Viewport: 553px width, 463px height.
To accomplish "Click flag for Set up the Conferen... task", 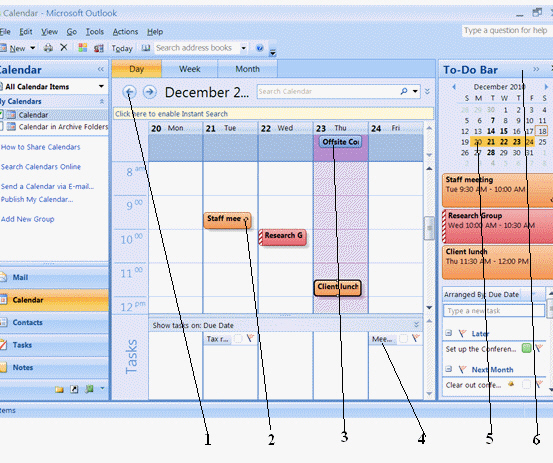I will [539, 348].
